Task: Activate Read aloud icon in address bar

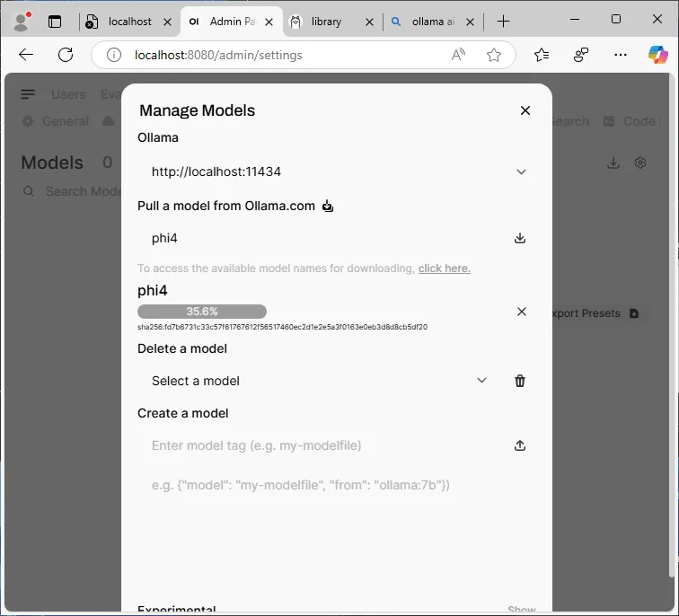Action: [458, 55]
